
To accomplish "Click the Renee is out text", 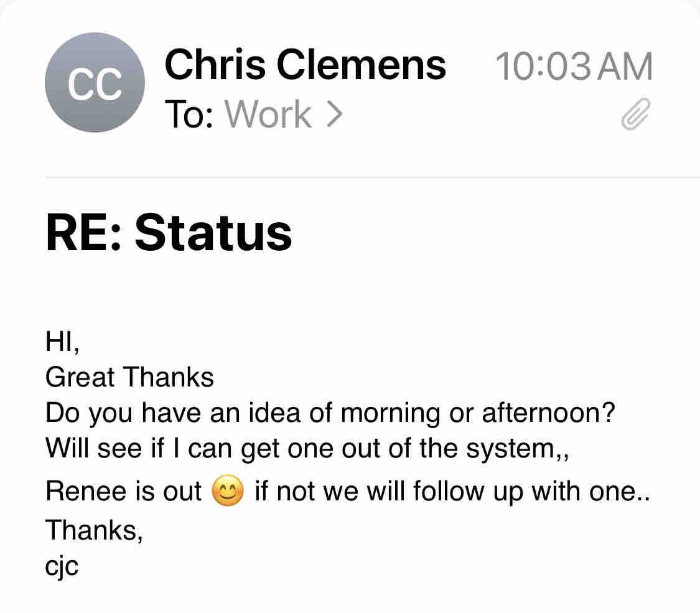I will tap(124, 492).
